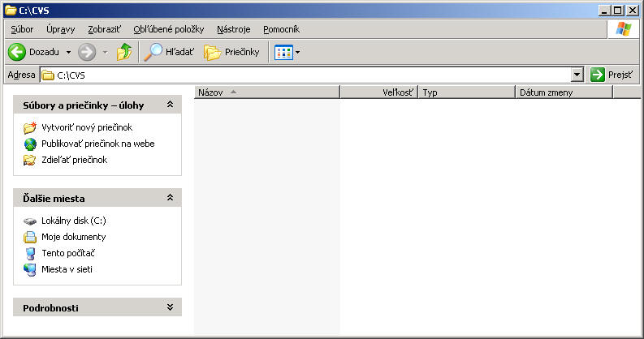Click the folder icon in address bar

point(48,75)
